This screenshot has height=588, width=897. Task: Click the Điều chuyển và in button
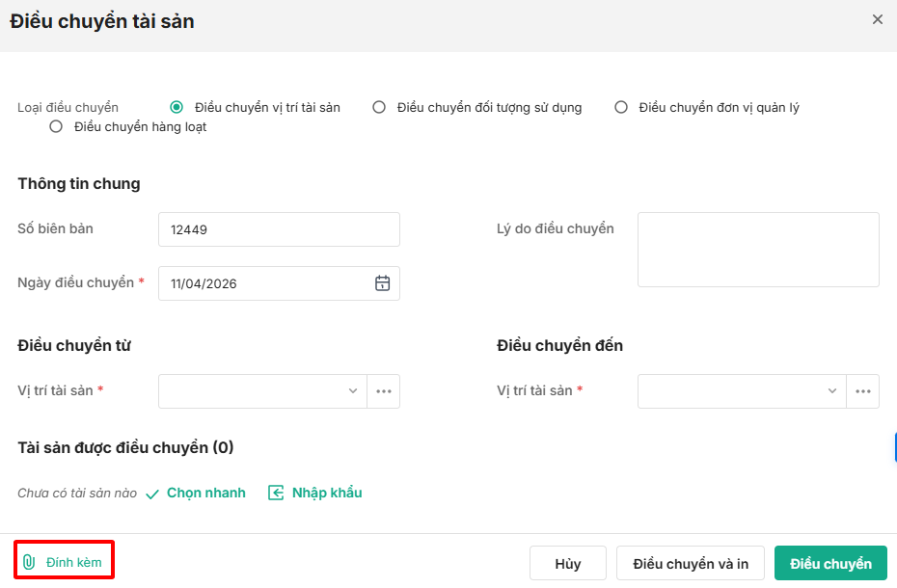(x=690, y=564)
